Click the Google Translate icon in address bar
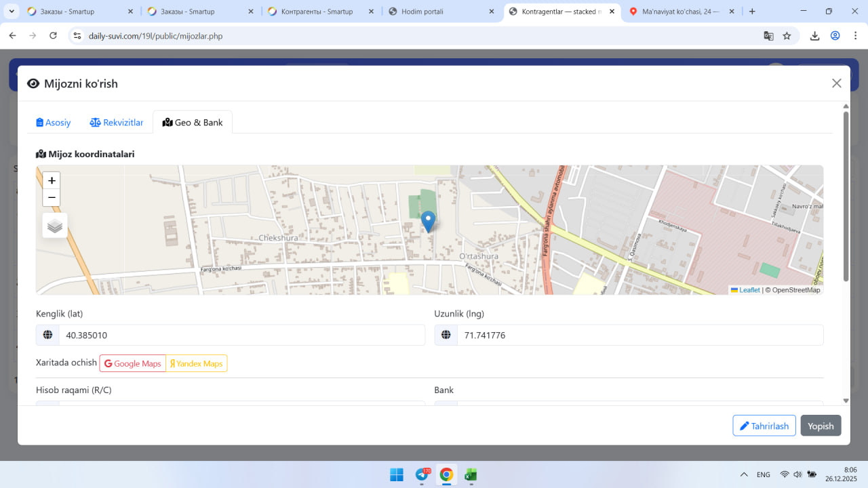This screenshot has width=868, height=488. click(768, 36)
